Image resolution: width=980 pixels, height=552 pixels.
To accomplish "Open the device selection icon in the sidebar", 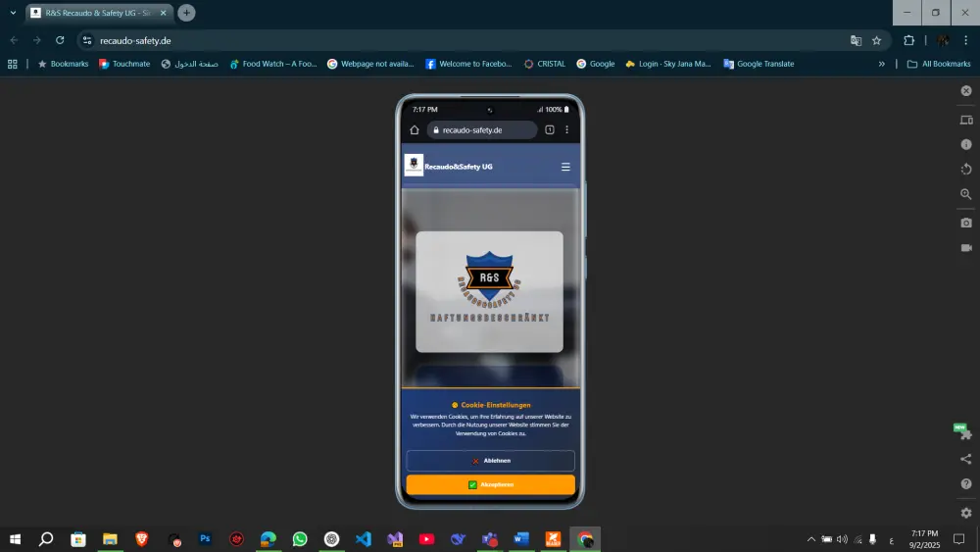I will [966, 120].
